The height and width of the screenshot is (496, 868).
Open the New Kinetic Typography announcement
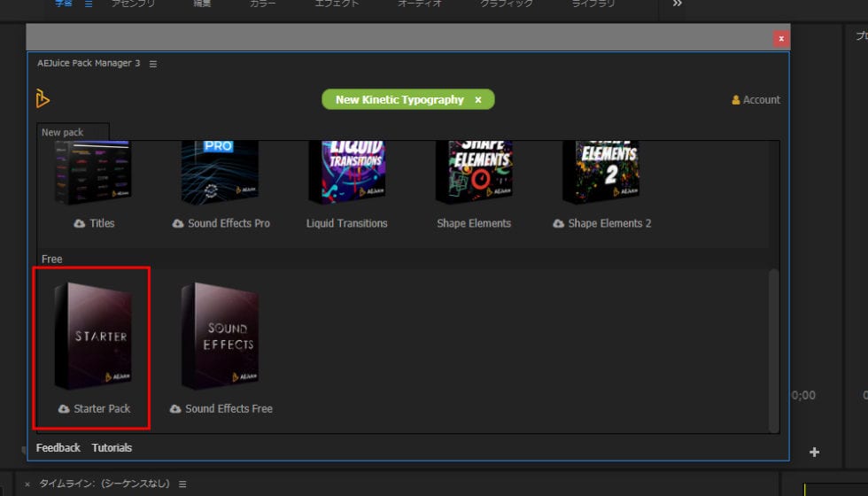399,99
